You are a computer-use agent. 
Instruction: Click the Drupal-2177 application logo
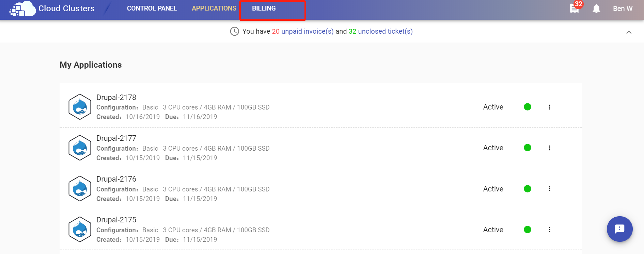[x=80, y=148]
